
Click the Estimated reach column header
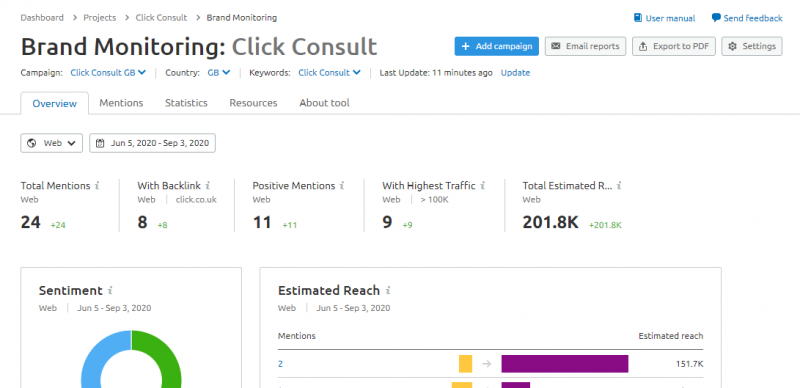coord(671,336)
